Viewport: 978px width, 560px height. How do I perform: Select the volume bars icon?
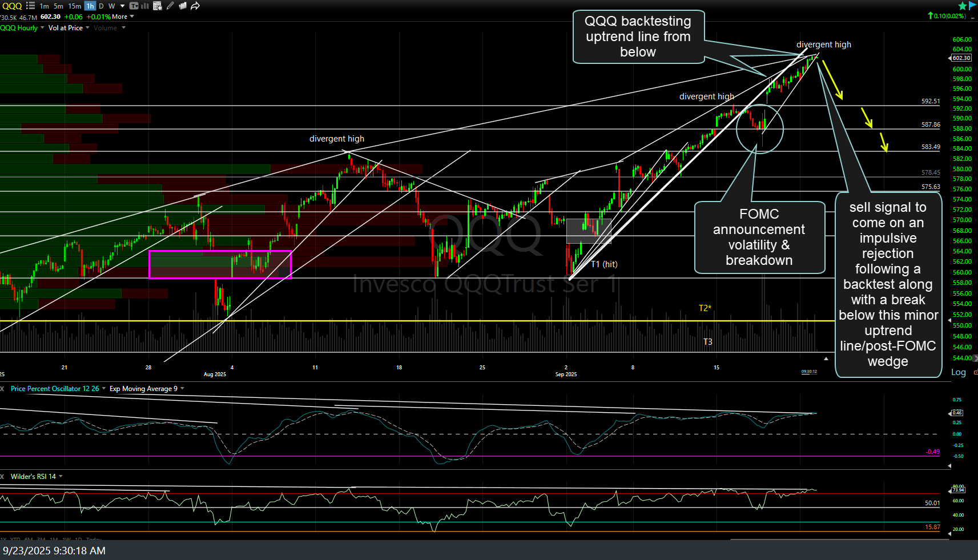[144, 6]
